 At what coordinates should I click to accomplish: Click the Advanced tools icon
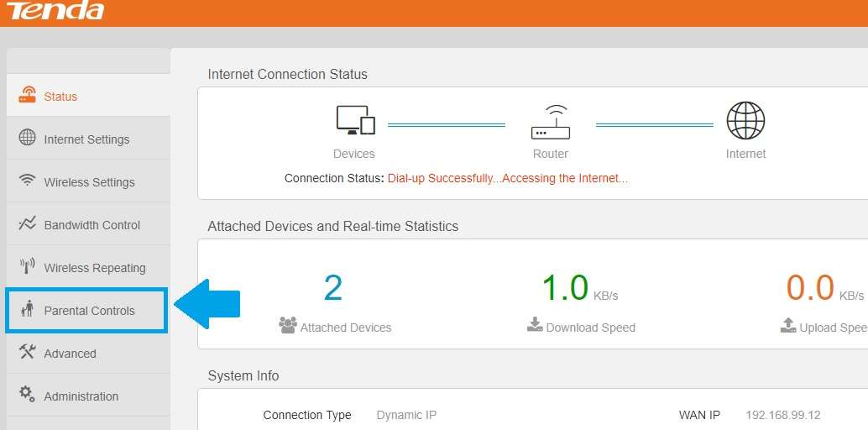[27, 352]
